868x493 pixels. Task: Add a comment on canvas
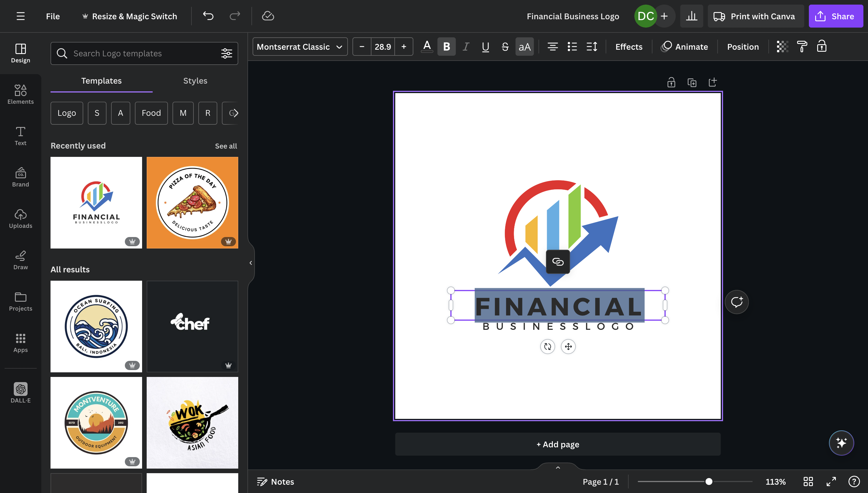point(737,302)
